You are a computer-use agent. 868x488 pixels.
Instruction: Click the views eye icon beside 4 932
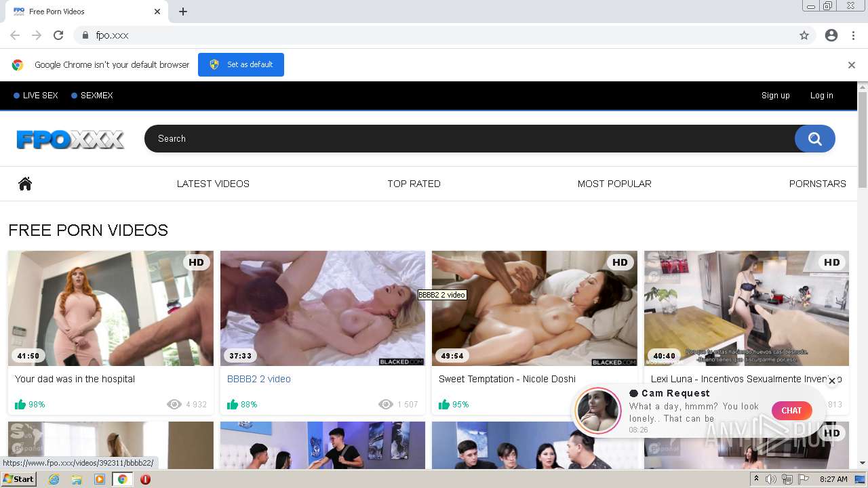point(174,405)
